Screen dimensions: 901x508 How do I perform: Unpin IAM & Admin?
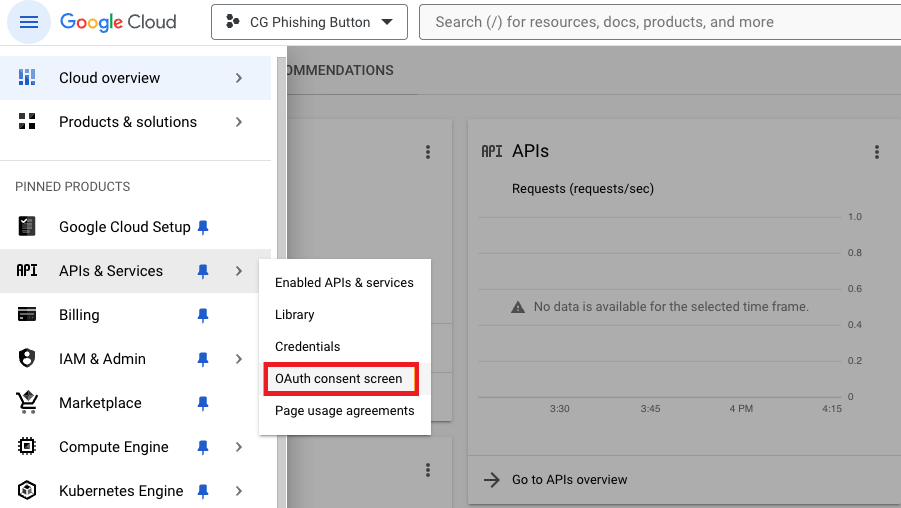coord(203,359)
